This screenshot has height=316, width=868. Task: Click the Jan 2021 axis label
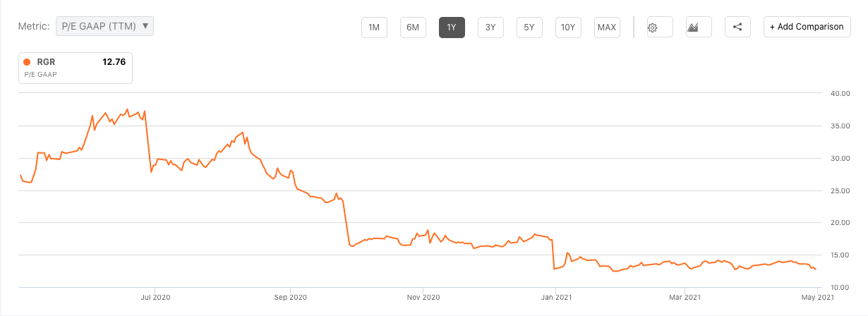pos(555,298)
